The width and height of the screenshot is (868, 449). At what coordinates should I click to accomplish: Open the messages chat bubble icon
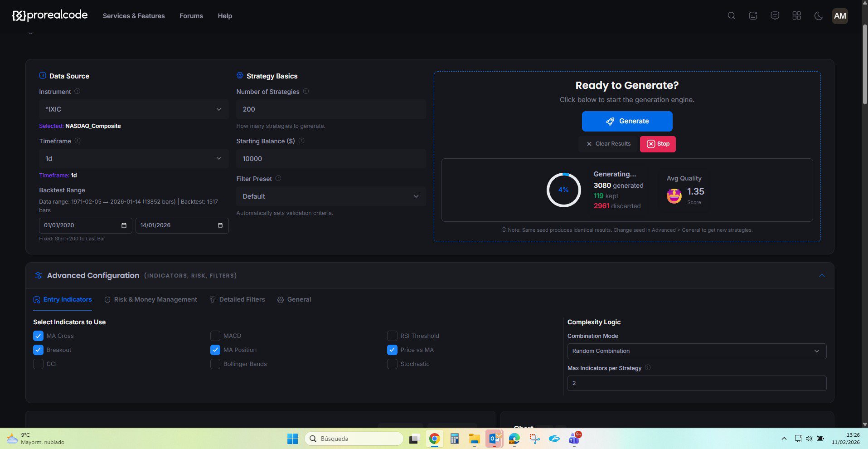[x=775, y=16]
